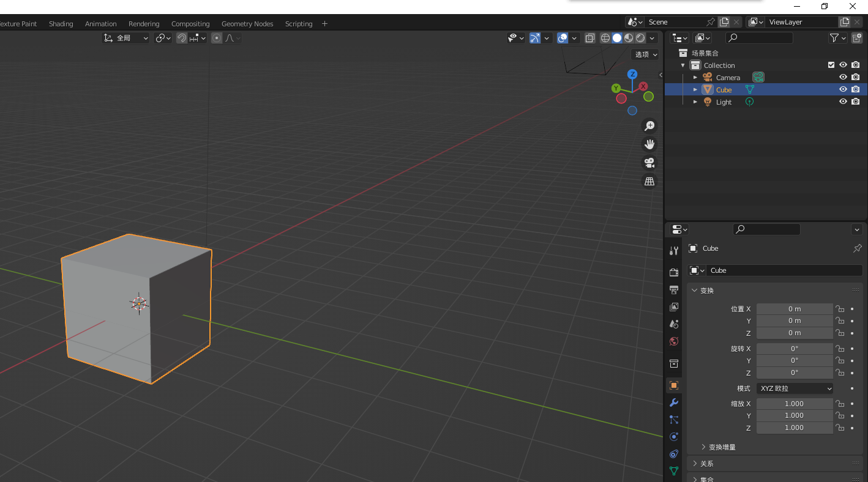Hide Cube using its eye icon
868x482 pixels.
(x=843, y=89)
